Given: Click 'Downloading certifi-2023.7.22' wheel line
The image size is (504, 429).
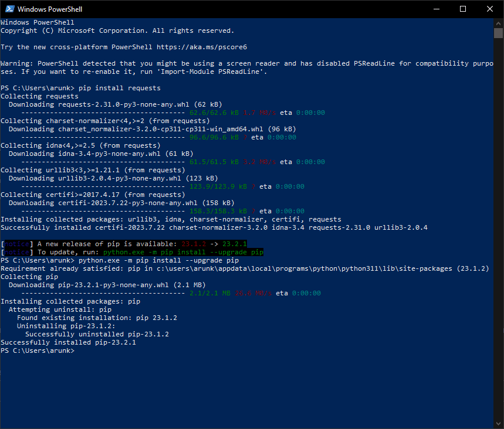Looking at the screenshot, I should coord(121,203).
